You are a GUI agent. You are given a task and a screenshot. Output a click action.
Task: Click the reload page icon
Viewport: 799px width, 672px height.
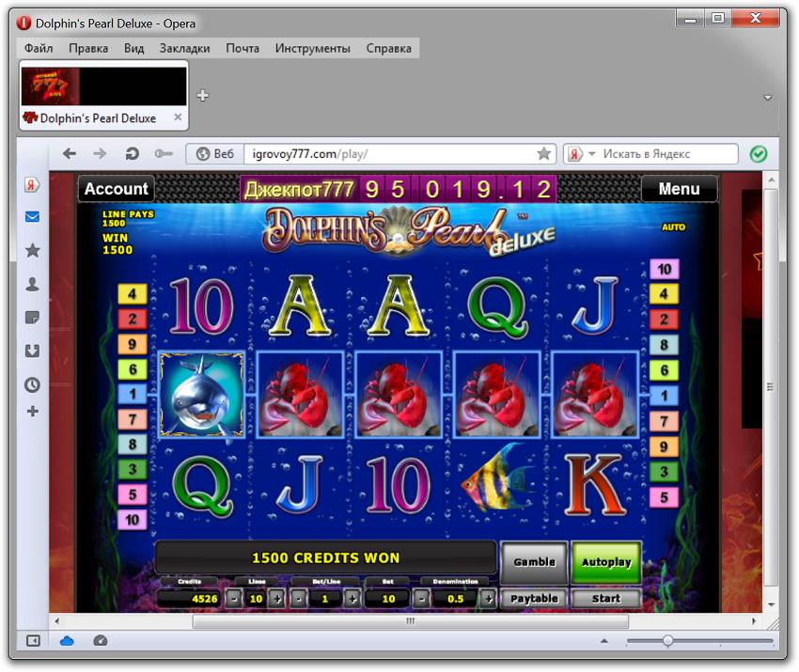(x=132, y=154)
